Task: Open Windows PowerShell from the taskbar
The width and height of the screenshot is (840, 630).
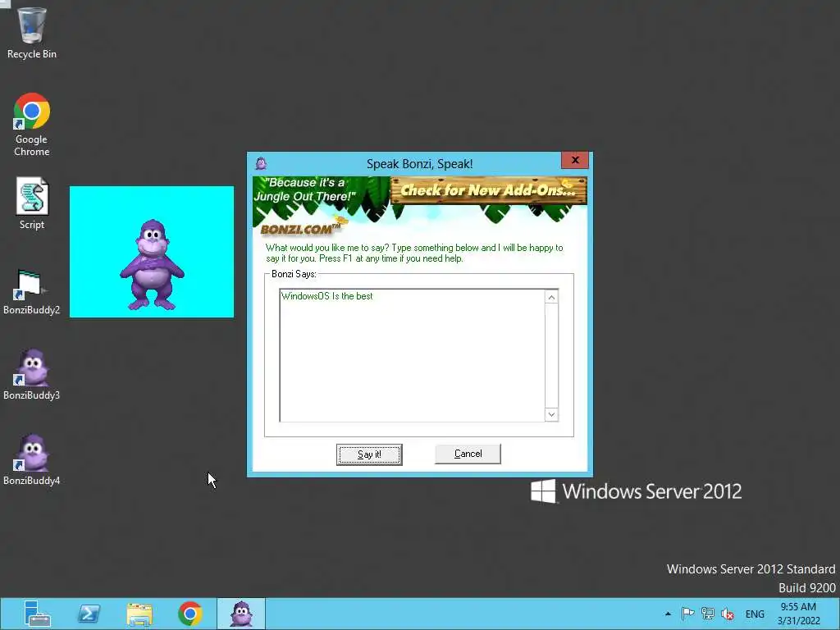Action: [89, 614]
